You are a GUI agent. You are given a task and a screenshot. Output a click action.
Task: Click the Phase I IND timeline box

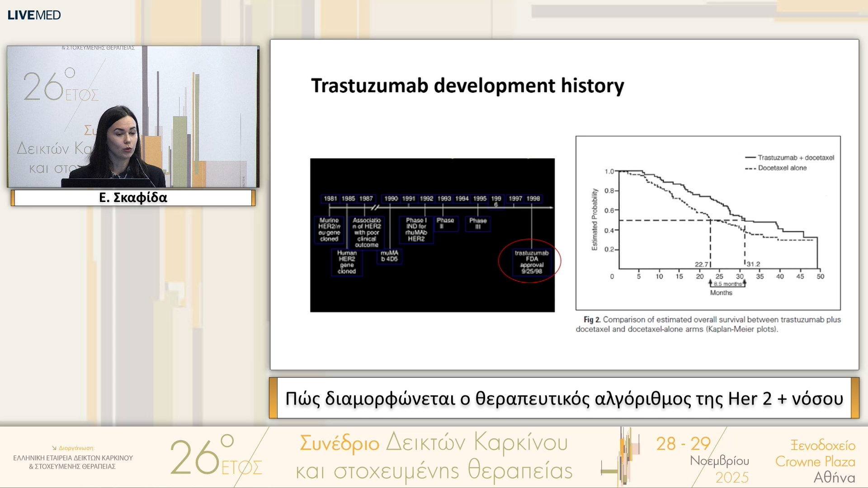point(416,230)
